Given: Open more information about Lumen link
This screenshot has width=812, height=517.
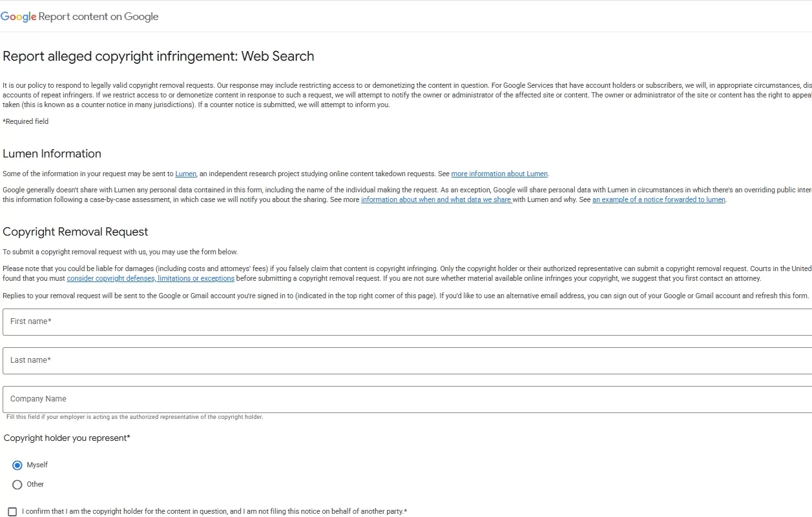Looking at the screenshot, I should click(x=499, y=174).
